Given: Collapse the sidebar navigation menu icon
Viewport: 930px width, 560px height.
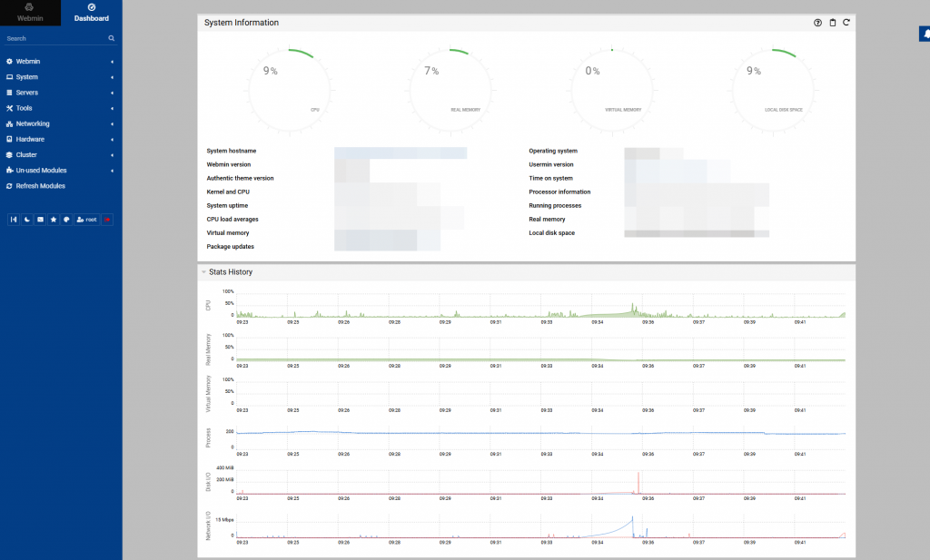Looking at the screenshot, I should 14,220.
